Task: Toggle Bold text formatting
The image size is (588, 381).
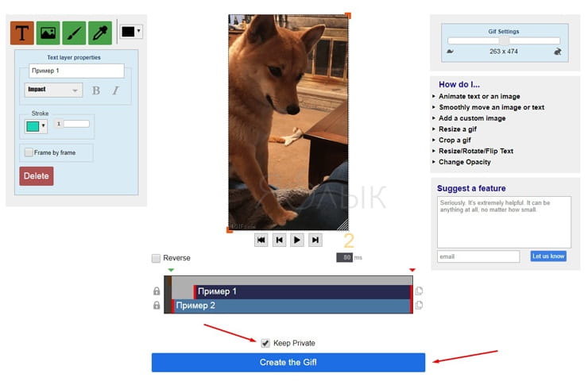Action: 96,90
